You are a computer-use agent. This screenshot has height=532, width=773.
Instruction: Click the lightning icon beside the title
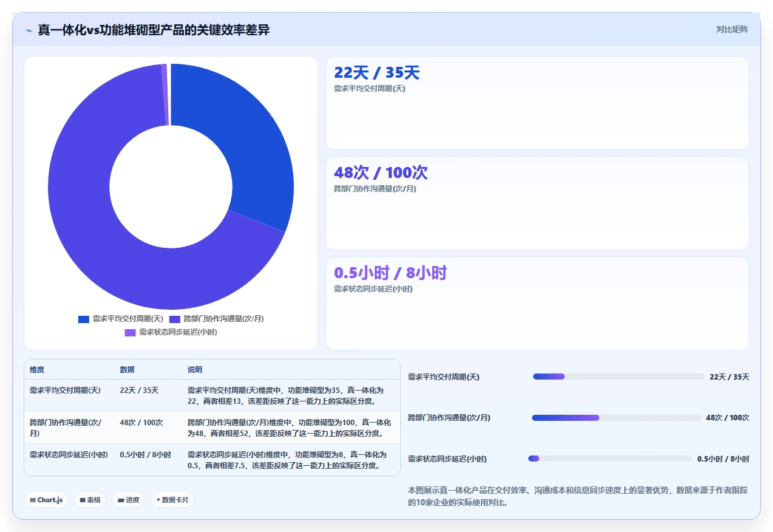point(29,30)
